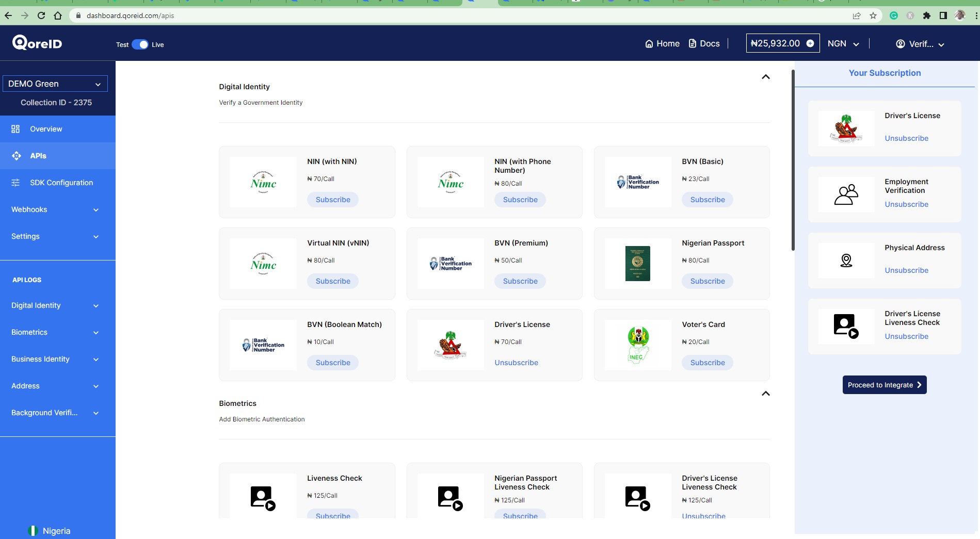The height and width of the screenshot is (539, 980).
Task: Click the Voter's Card INEC logo
Action: coord(638,345)
